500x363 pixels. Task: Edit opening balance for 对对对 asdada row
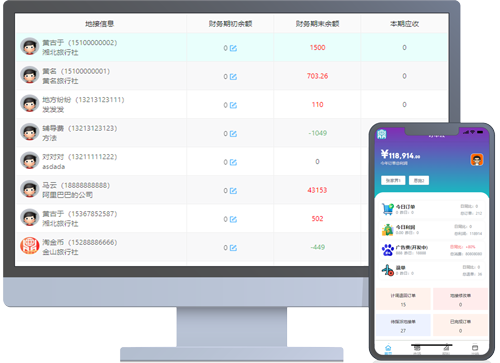tap(233, 162)
